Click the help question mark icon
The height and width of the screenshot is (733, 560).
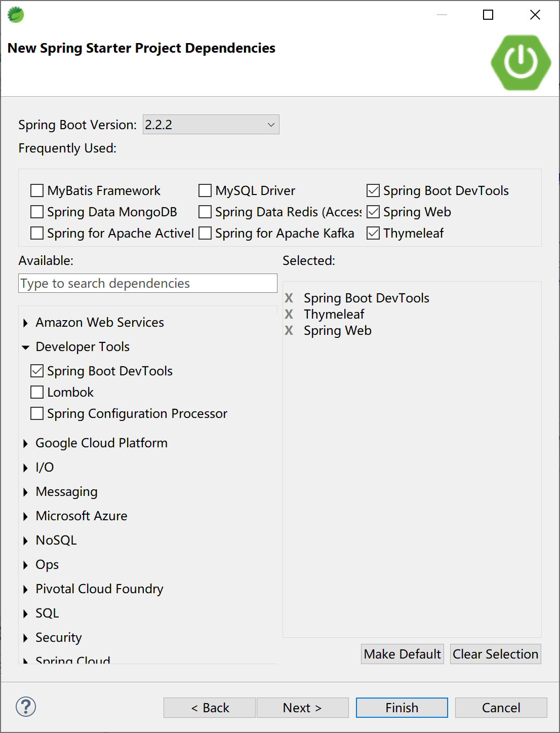pos(26,707)
